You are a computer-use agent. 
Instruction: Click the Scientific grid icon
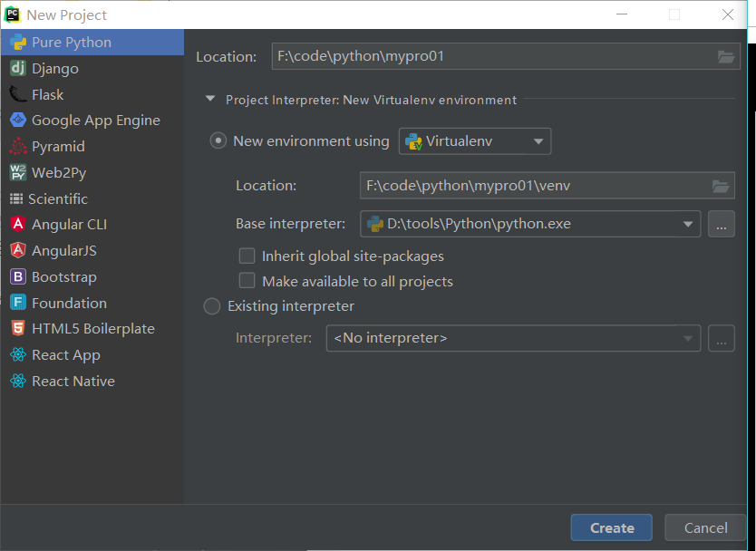(x=16, y=198)
